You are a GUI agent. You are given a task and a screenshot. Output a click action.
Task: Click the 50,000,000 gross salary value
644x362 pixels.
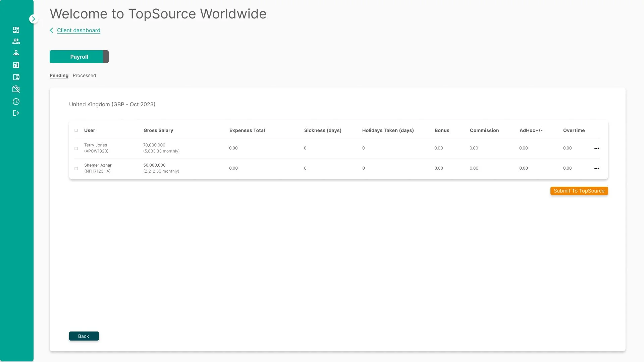(x=154, y=165)
